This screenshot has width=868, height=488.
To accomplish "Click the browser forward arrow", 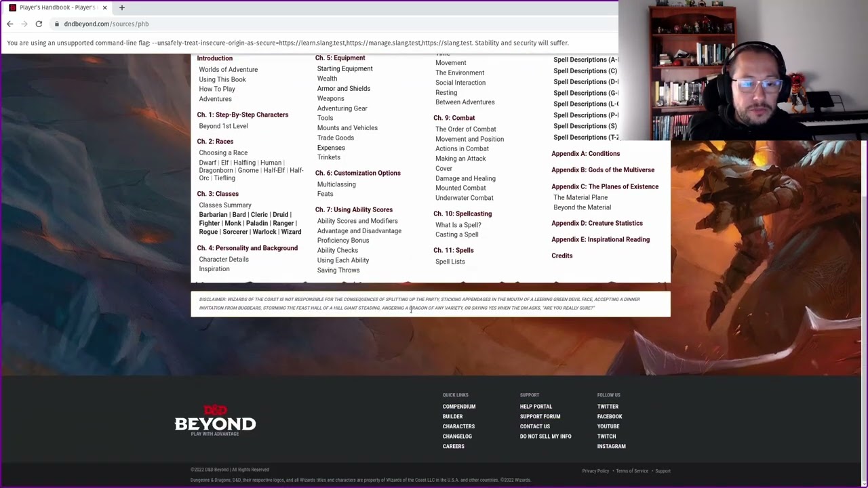I will pos(24,24).
